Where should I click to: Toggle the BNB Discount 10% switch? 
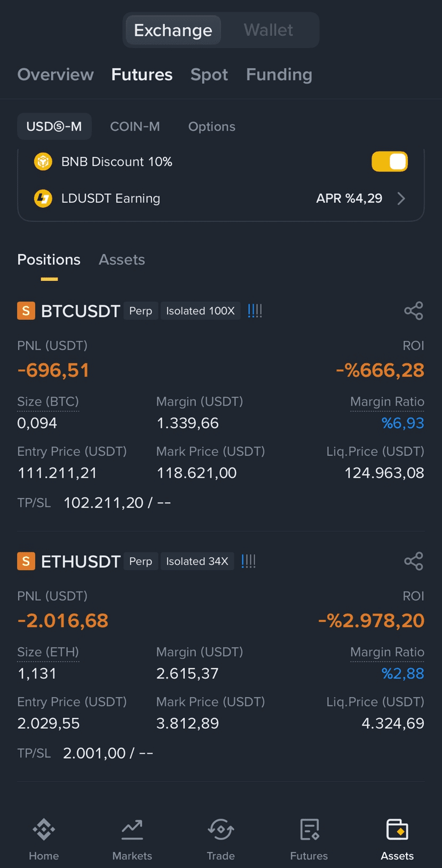click(x=390, y=162)
